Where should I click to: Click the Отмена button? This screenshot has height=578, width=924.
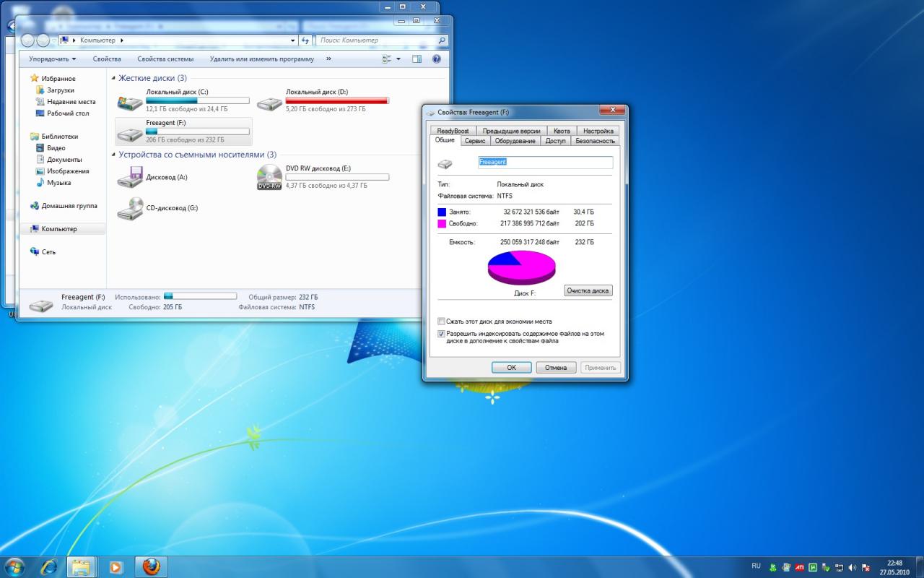point(556,368)
